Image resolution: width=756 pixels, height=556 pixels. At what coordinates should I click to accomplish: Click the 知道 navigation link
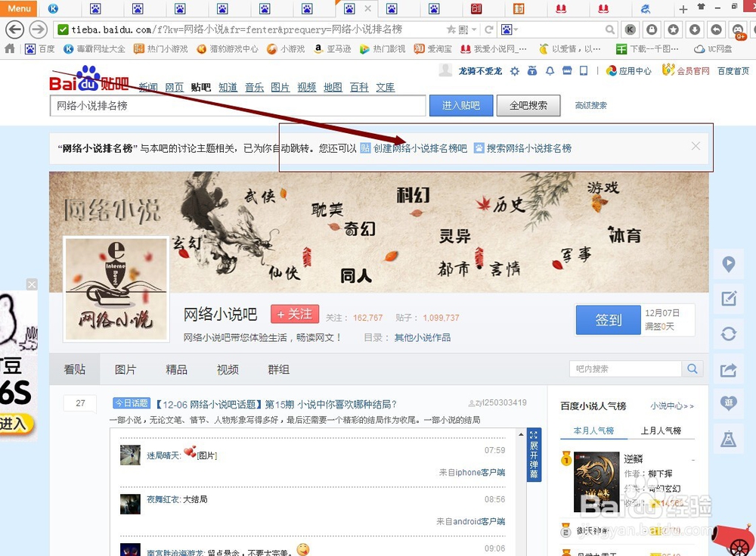point(228,87)
